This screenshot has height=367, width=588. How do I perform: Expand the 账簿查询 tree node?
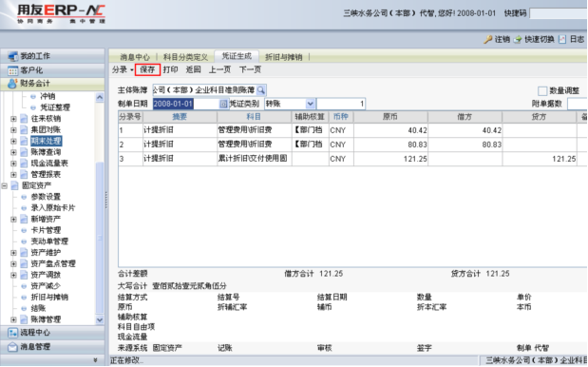(x=13, y=152)
